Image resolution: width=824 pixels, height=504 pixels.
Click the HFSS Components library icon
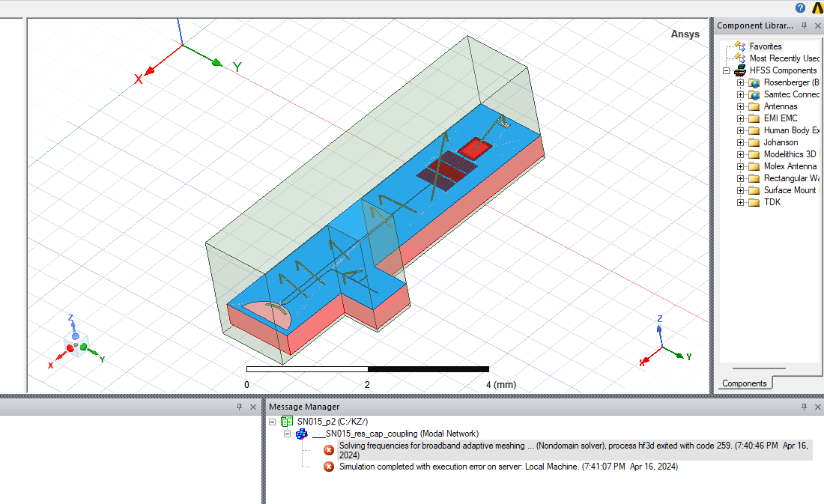[x=740, y=70]
